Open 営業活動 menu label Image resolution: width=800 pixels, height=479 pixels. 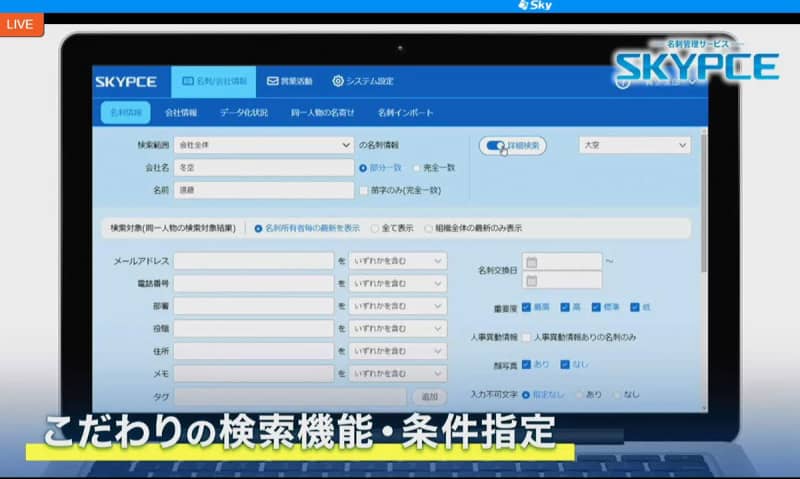(x=296, y=81)
